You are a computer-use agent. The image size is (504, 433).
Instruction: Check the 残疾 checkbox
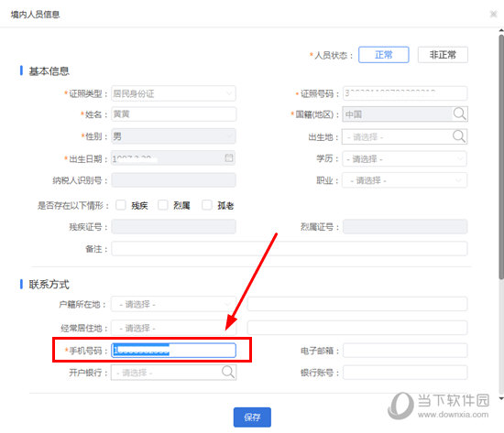(x=121, y=205)
